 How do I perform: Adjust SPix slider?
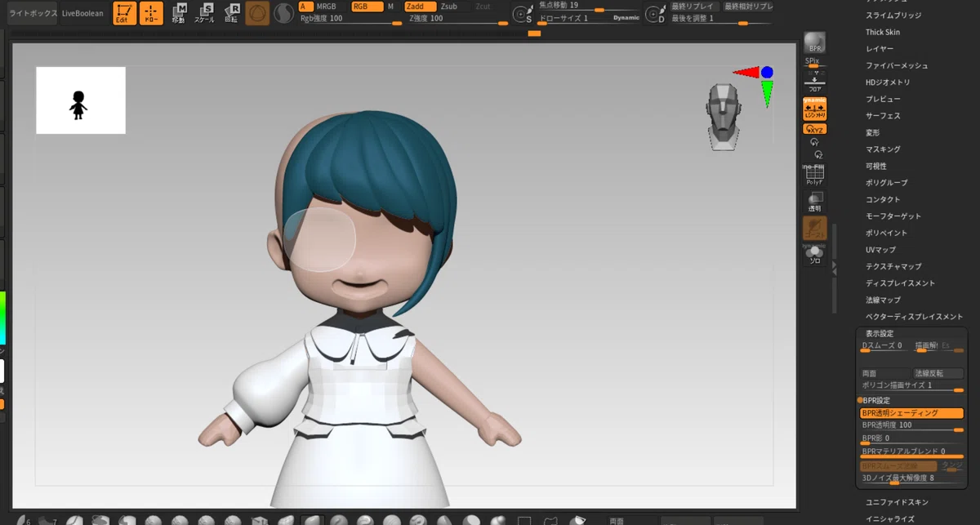(x=813, y=62)
